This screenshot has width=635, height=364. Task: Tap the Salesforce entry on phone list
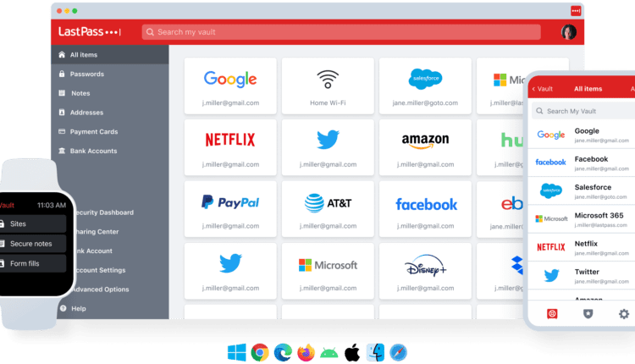582,190
